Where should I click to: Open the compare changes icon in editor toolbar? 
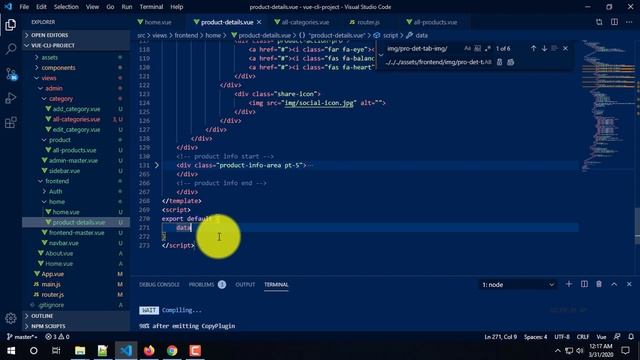(x=599, y=22)
